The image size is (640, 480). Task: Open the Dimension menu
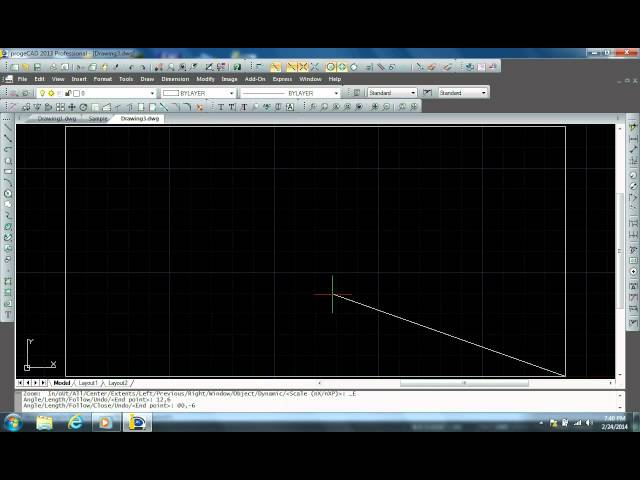tap(175, 79)
